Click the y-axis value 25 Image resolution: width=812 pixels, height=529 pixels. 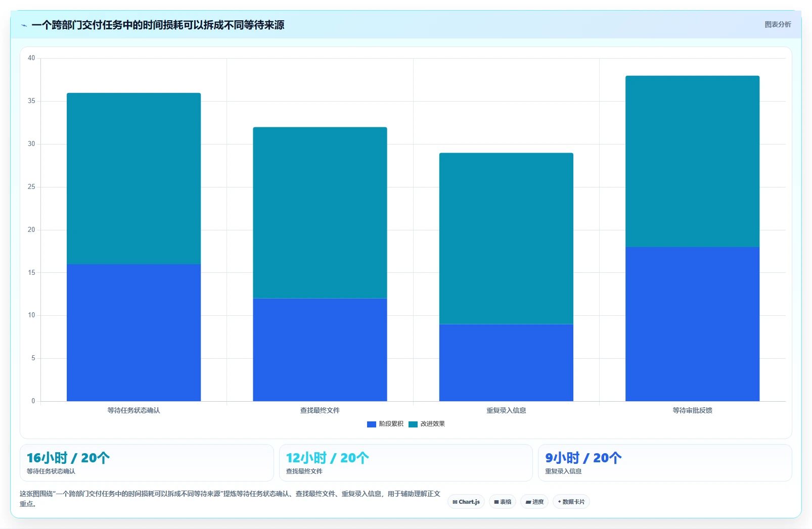[x=31, y=187]
